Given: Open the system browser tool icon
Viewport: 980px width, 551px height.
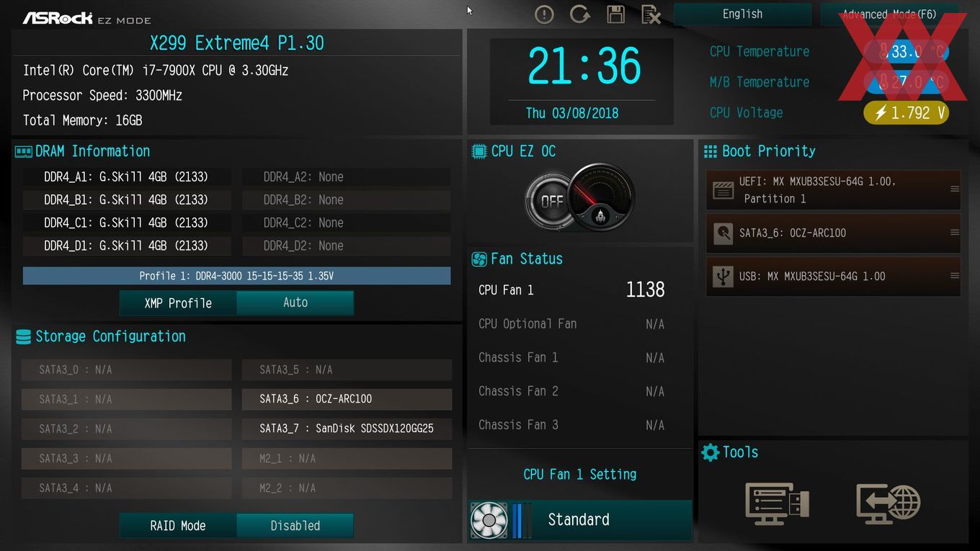Looking at the screenshot, I should (777, 503).
